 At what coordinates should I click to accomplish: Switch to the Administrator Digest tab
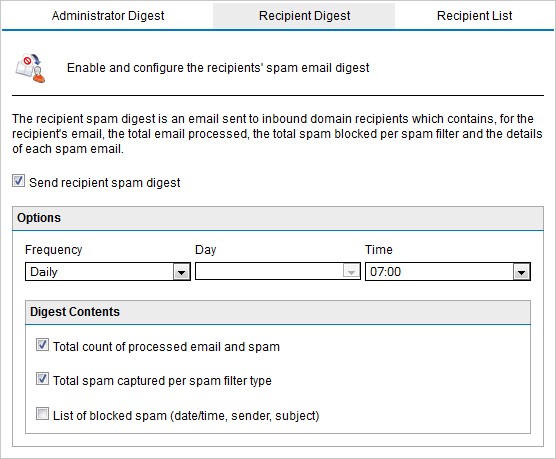tap(108, 16)
